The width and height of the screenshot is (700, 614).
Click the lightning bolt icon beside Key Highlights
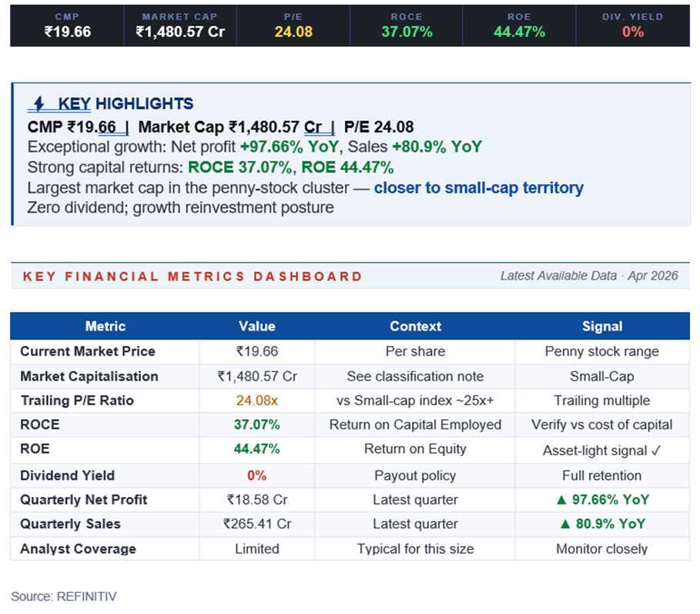coord(38,104)
